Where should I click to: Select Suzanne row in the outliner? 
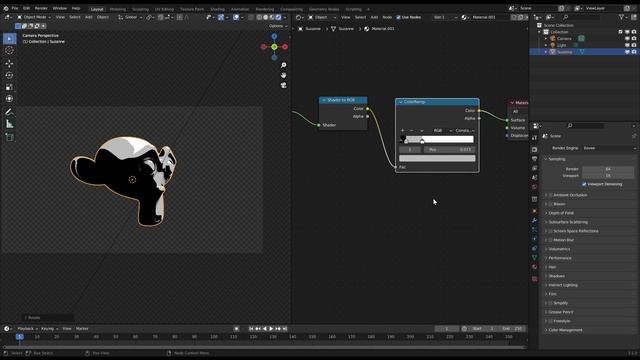click(x=584, y=52)
